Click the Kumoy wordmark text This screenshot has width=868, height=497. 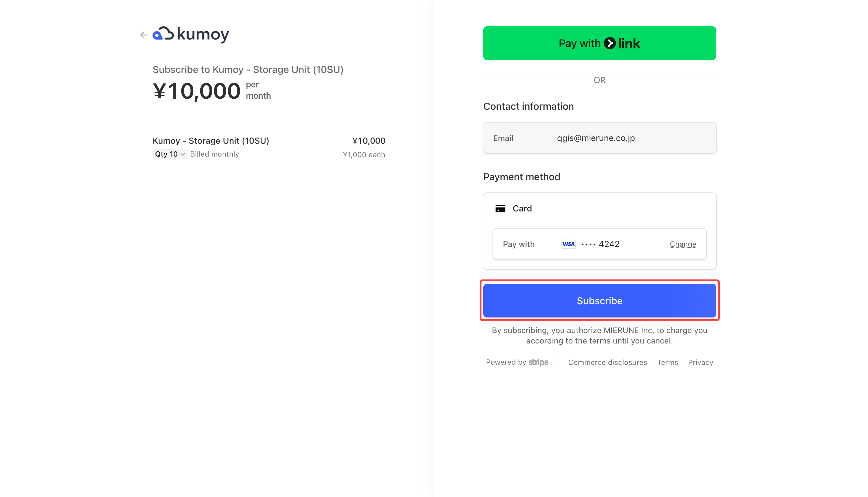pos(203,35)
